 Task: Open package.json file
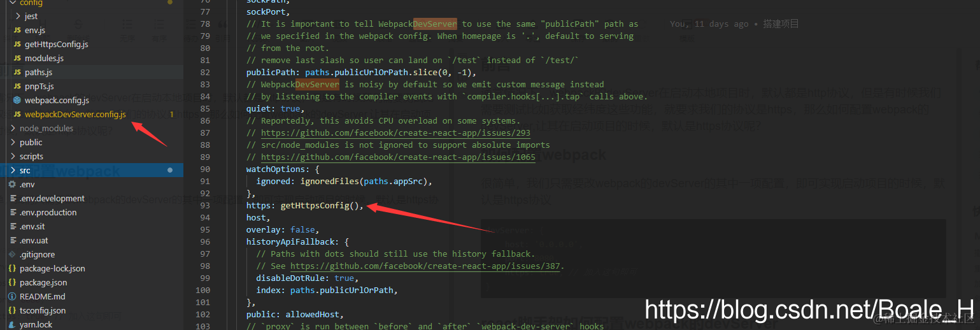43,282
